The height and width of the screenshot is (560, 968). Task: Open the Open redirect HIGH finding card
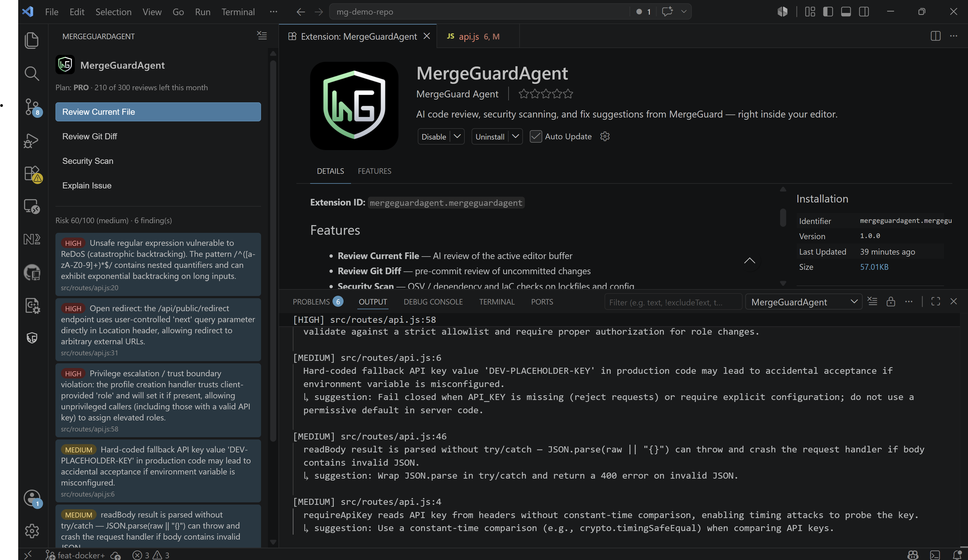coord(158,330)
